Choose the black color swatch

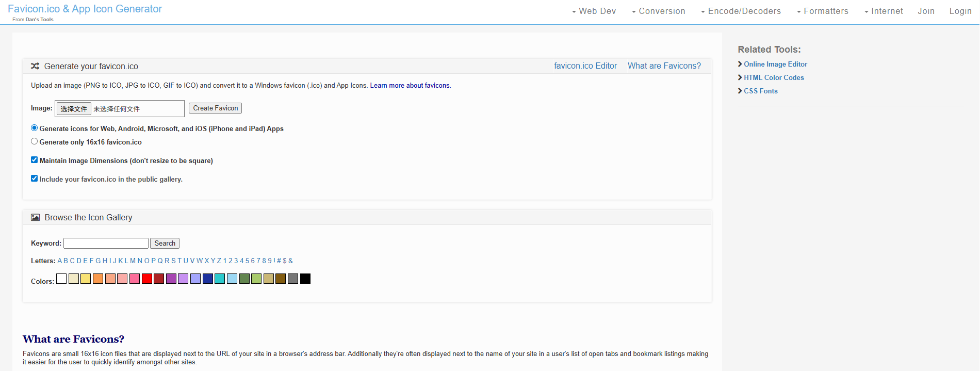point(305,279)
